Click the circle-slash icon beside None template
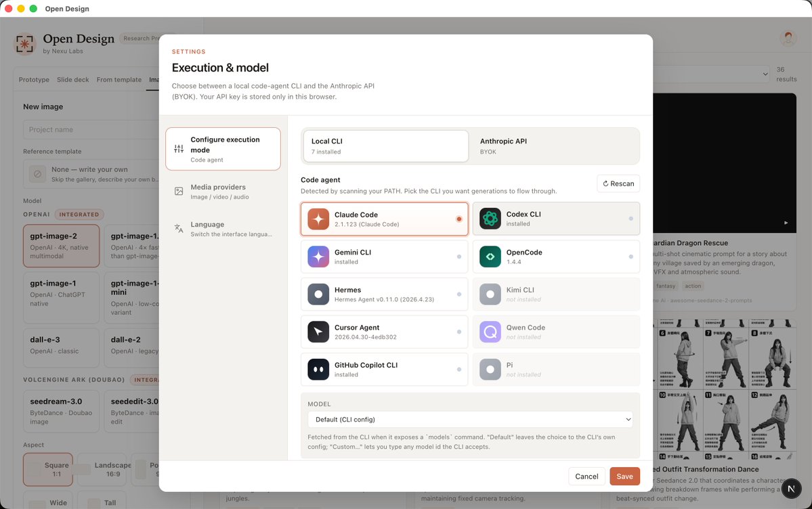 [37, 174]
